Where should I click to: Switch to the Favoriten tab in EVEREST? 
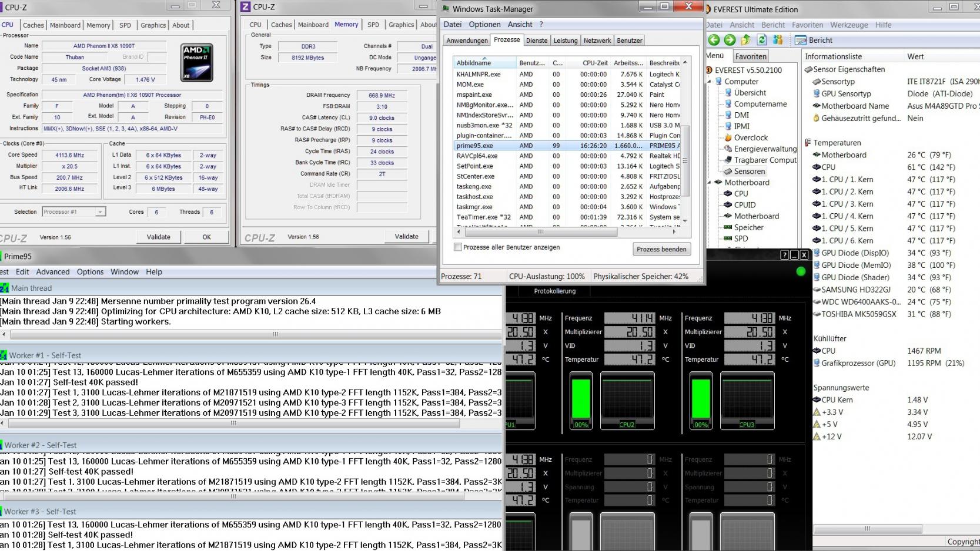click(x=751, y=56)
